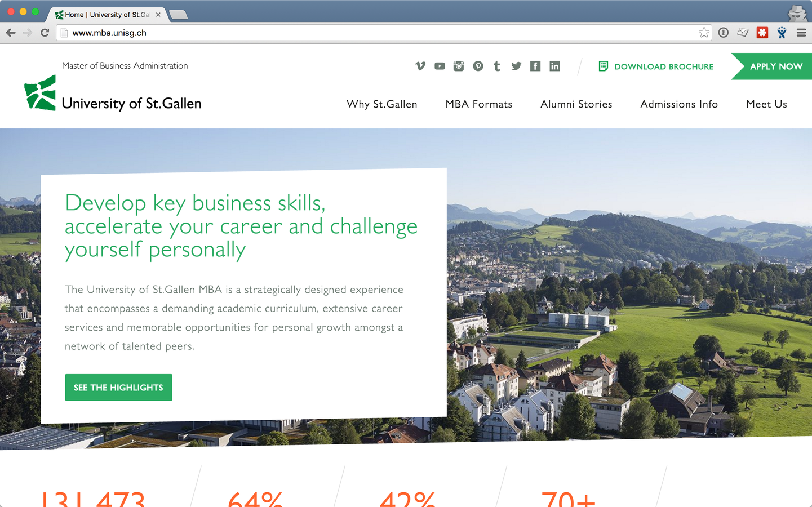Screen dimensions: 812x507
Task: Click the Download Brochure link
Action: pyautogui.click(x=656, y=66)
